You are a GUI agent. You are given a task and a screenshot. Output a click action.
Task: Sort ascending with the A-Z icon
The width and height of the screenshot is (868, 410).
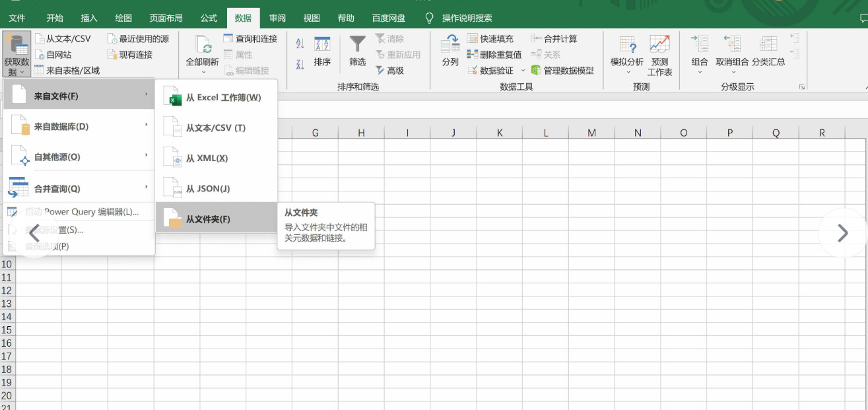coord(300,44)
